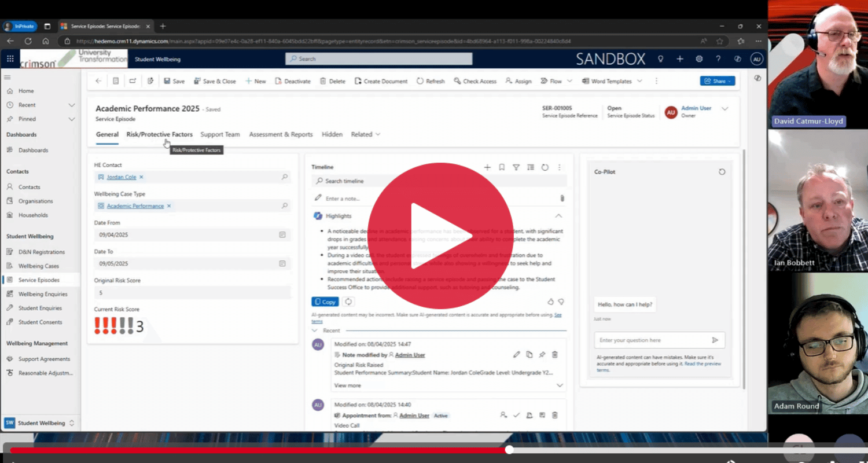Click the Original Risk Score field
The width and height of the screenshot is (868, 463).
pos(192,293)
